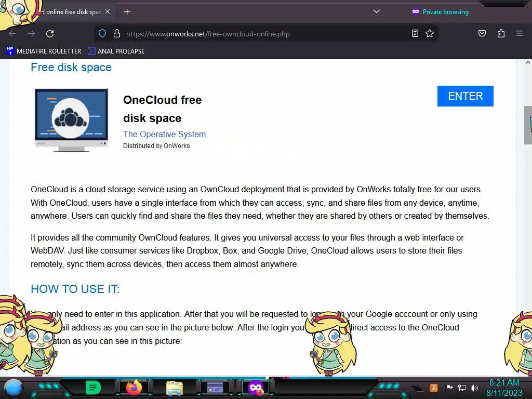The height and width of the screenshot is (399, 532).
Task: Click the back navigation arrow
Action: pos(12,34)
